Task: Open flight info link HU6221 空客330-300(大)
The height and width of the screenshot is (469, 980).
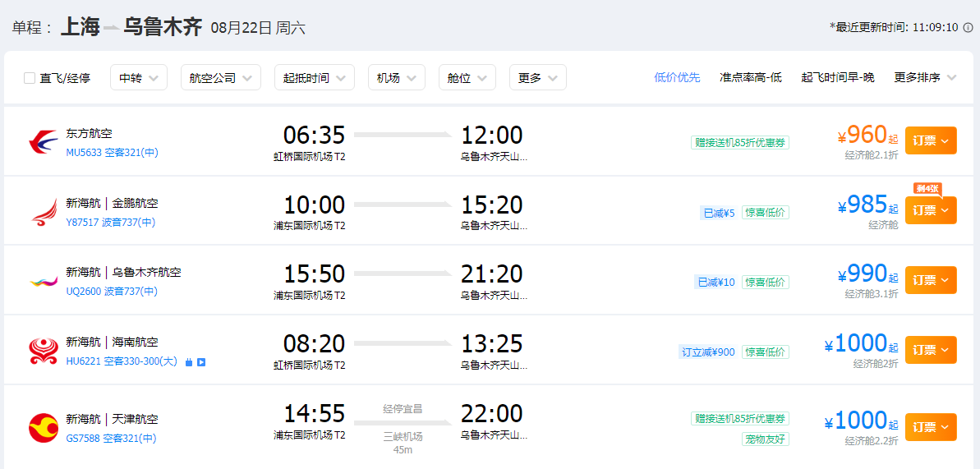Action: (122, 361)
